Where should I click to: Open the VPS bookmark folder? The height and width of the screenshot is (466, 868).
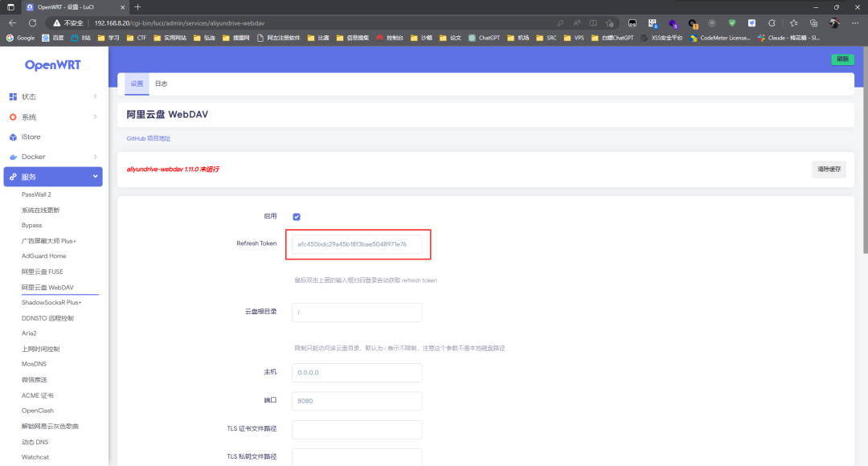pyautogui.click(x=574, y=39)
